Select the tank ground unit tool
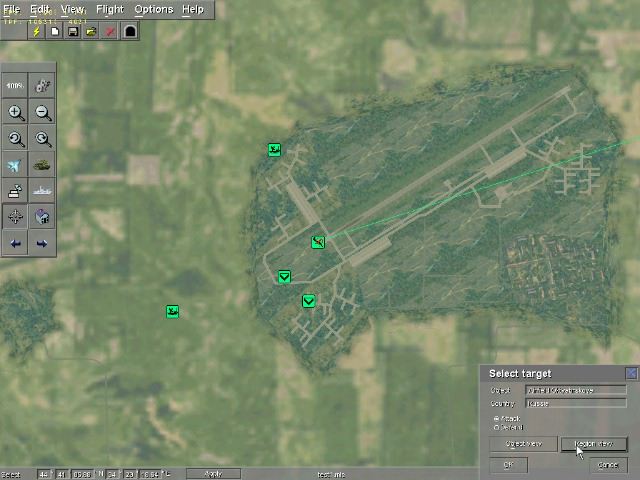640x480 pixels. (x=43, y=166)
